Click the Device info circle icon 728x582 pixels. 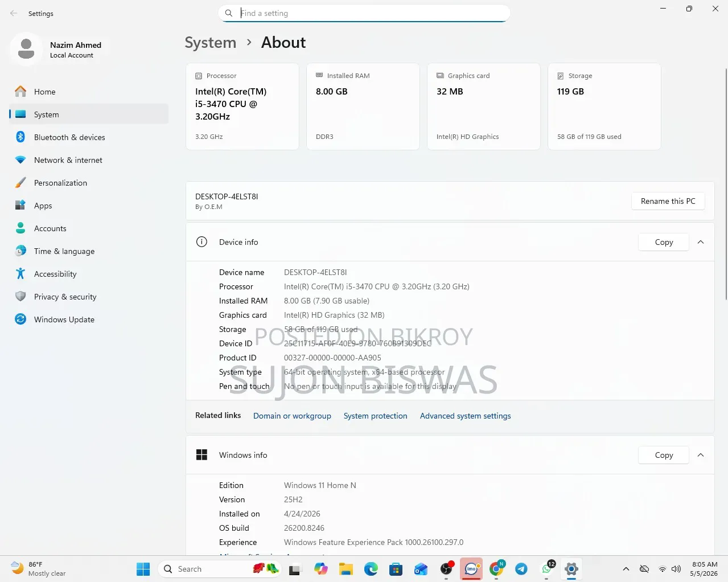pyautogui.click(x=201, y=242)
